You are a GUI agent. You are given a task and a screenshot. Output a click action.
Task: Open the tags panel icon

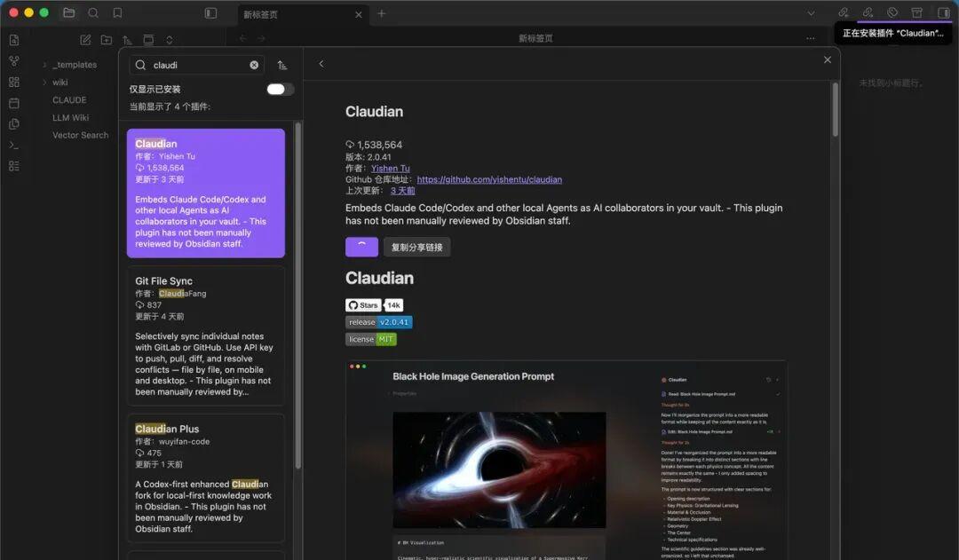tap(892, 12)
